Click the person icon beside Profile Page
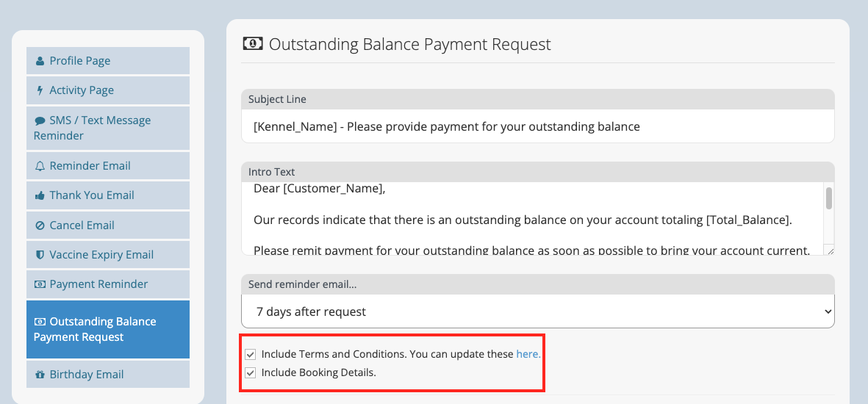The height and width of the screenshot is (404, 868). 39,62
